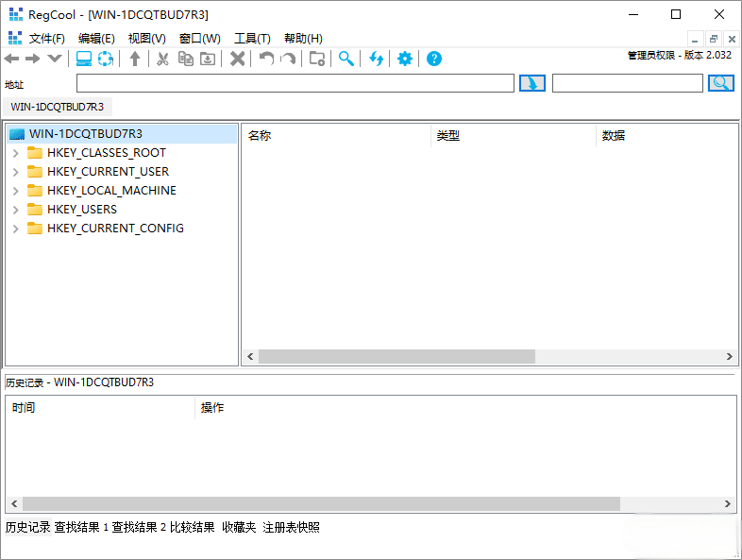Select the HKEY_CURRENT_CONFIG key
742x560 pixels.
(115, 229)
